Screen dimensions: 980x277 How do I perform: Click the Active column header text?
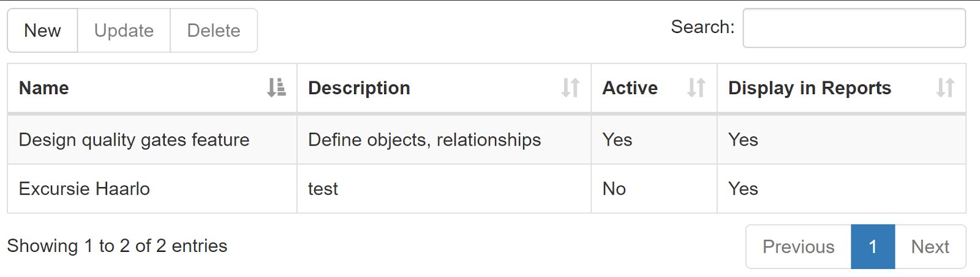[630, 88]
